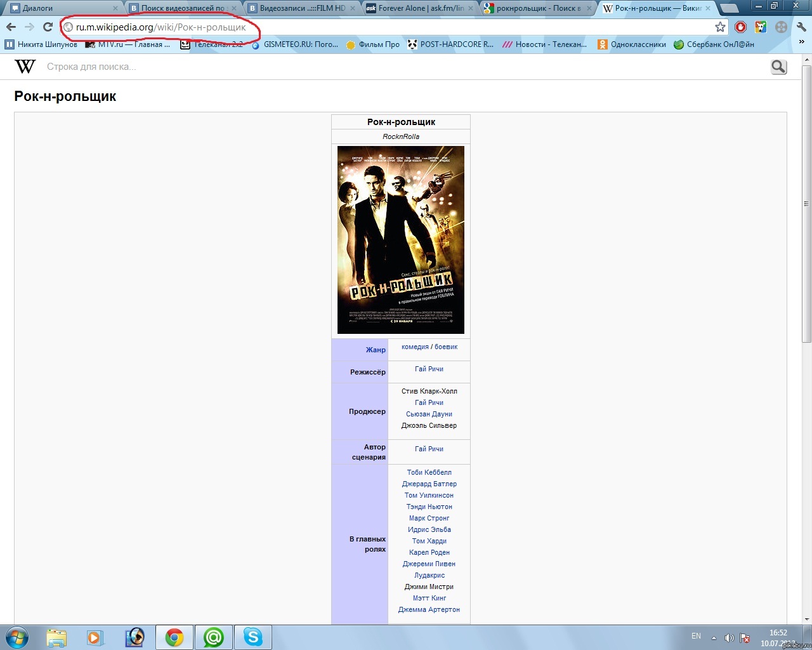Open the Тэнди Ньютон actor link
The width and height of the screenshot is (812, 650).
(x=429, y=507)
